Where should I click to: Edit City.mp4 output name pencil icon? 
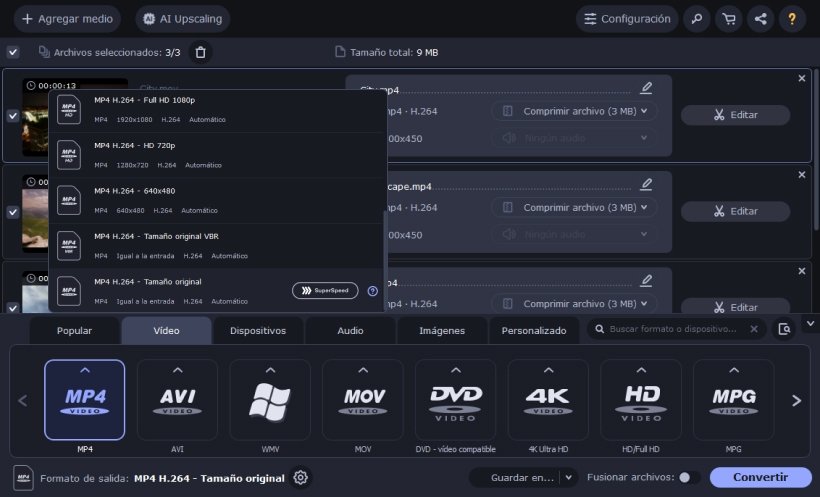646,88
